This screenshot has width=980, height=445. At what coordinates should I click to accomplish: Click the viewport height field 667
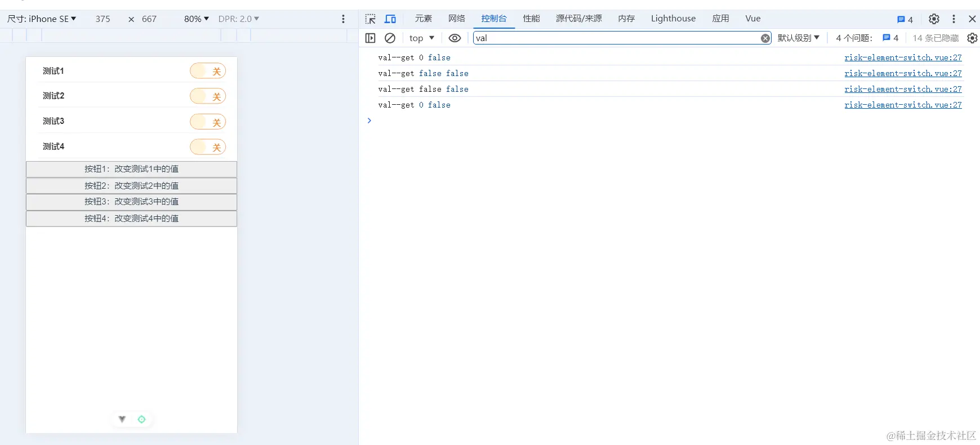click(149, 19)
